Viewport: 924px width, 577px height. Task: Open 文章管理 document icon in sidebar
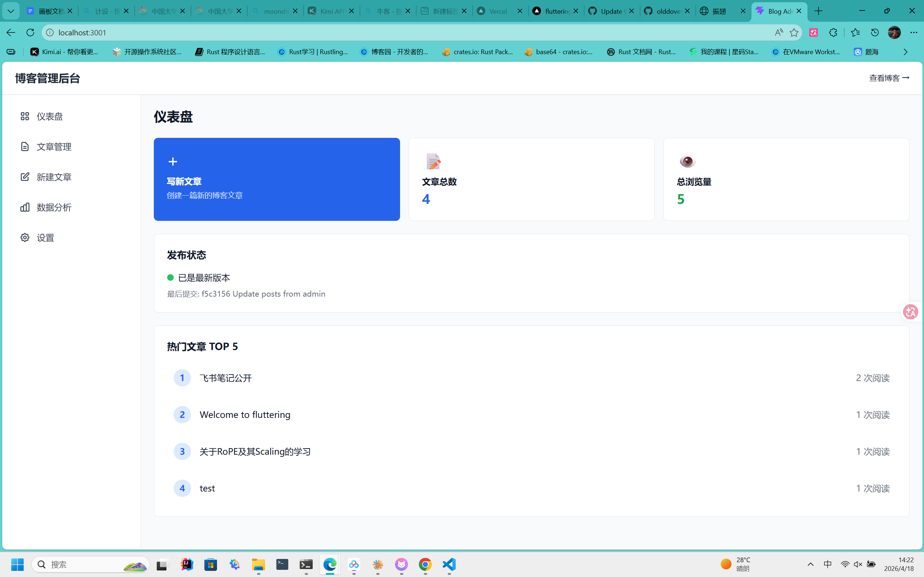25,147
